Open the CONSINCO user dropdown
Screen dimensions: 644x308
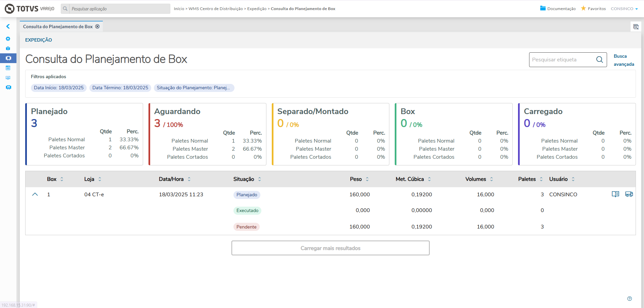tap(624, 9)
